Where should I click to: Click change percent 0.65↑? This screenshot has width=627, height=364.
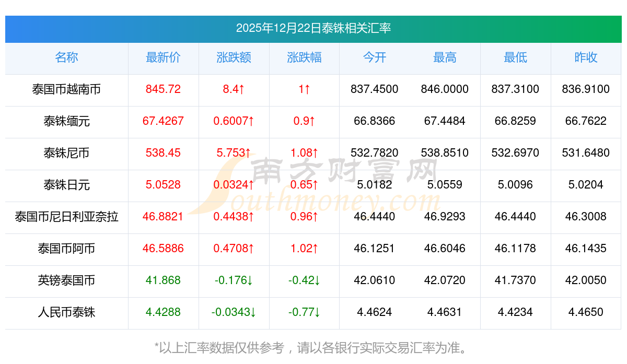click(x=304, y=185)
